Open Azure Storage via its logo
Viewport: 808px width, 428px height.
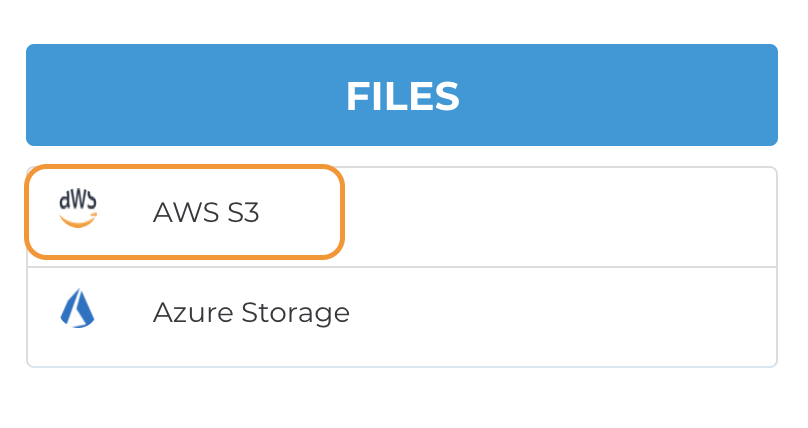78,310
